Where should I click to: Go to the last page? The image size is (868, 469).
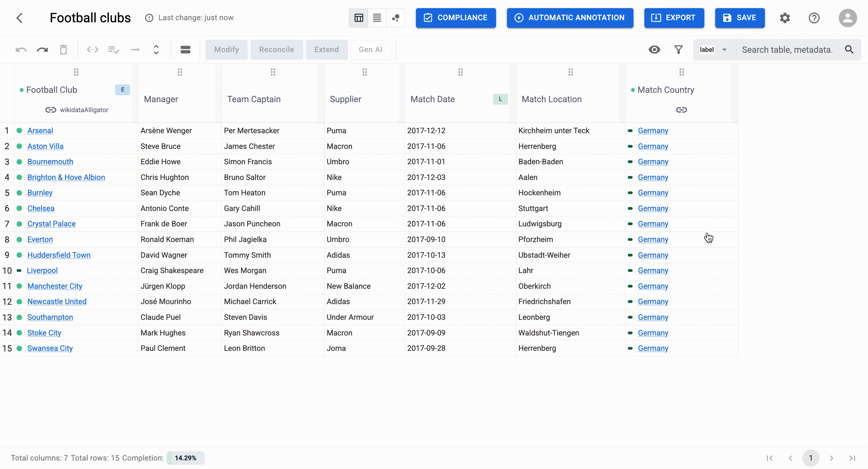pyautogui.click(x=852, y=458)
